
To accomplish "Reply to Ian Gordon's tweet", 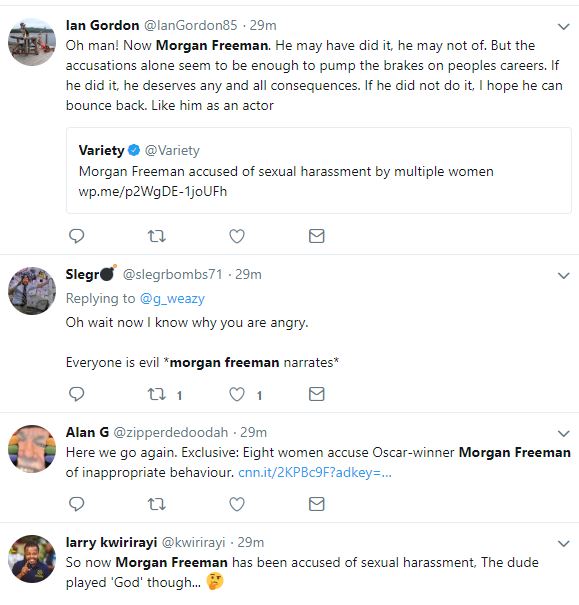I will point(76,236).
